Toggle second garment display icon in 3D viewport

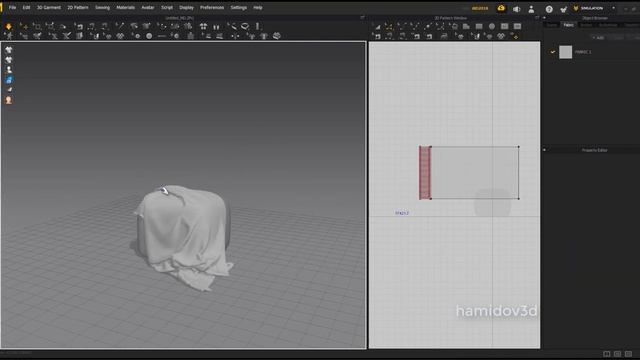pos(9,60)
